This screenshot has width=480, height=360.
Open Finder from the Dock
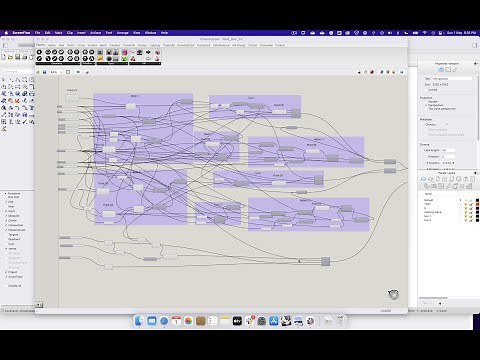(139, 321)
